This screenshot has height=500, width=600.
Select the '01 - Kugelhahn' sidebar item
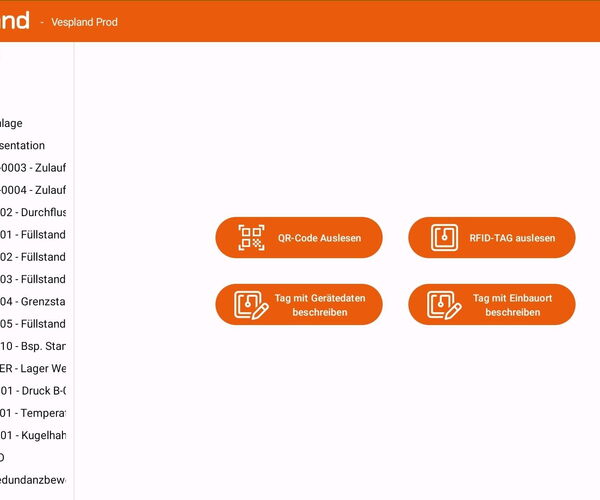[33, 435]
